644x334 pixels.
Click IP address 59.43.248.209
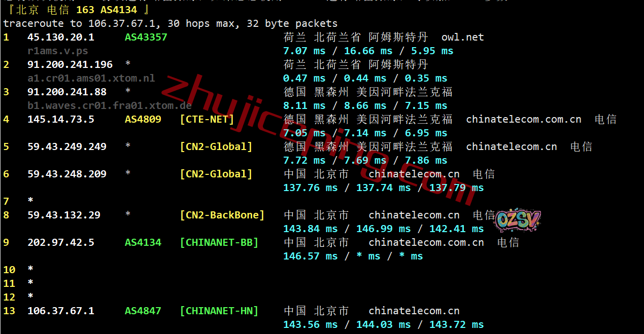click(x=67, y=174)
